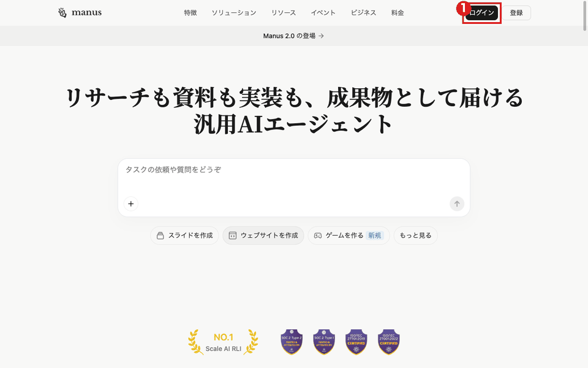This screenshot has width=588, height=368.
Task: Click the send arrow button in prompt box
Action: coord(457,204)
